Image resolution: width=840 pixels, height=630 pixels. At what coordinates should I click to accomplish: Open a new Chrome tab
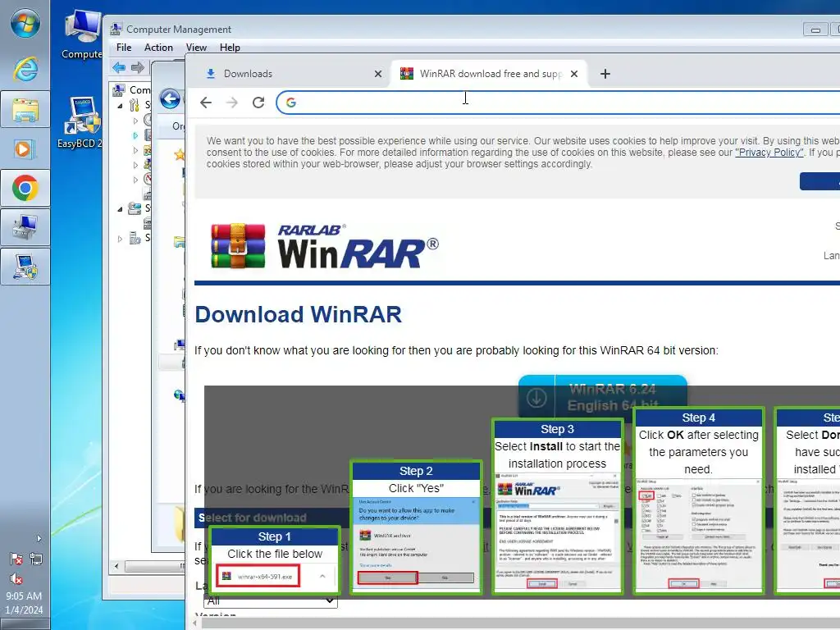605,74
